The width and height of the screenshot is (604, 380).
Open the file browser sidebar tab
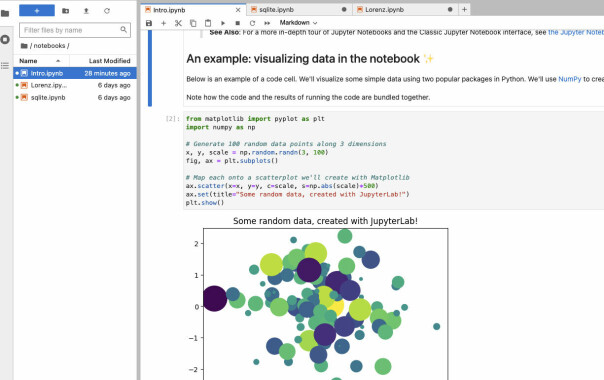coord(5,13)
